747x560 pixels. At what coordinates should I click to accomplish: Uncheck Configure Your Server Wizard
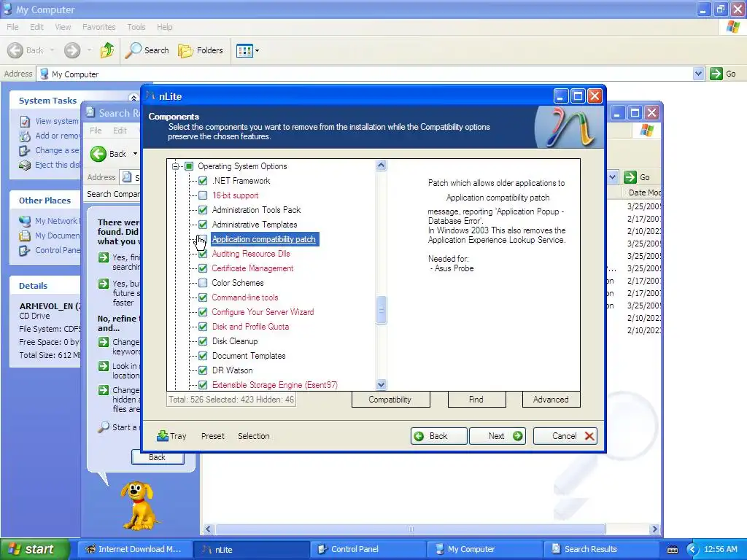click(x=203, y=312)
